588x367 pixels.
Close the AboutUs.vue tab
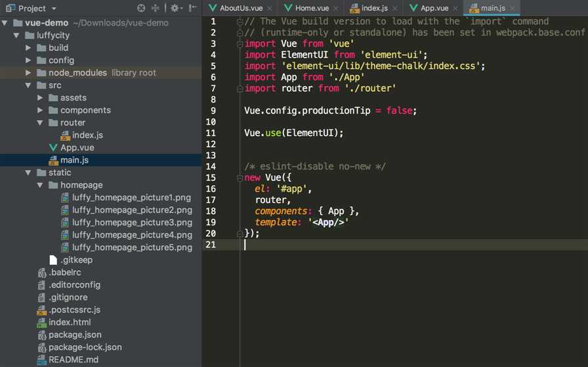coord(270,9)
